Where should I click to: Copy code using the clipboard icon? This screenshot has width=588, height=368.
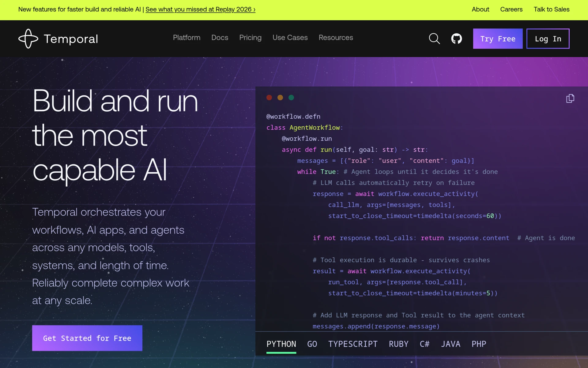(x=570, y=98)
